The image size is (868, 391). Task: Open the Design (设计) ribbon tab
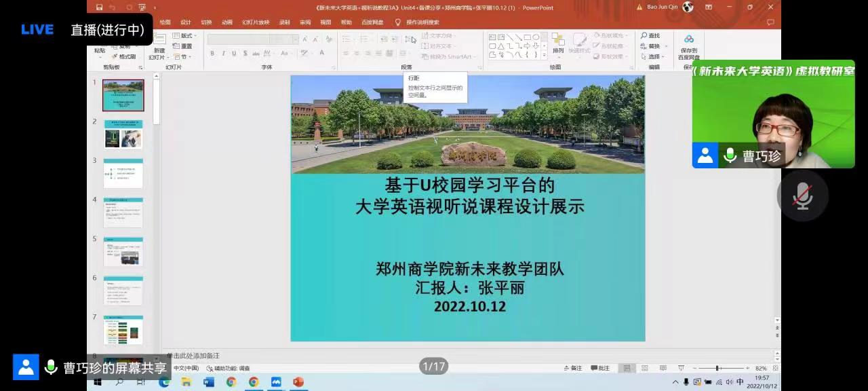pyautogui.click(x=185, y=22)
